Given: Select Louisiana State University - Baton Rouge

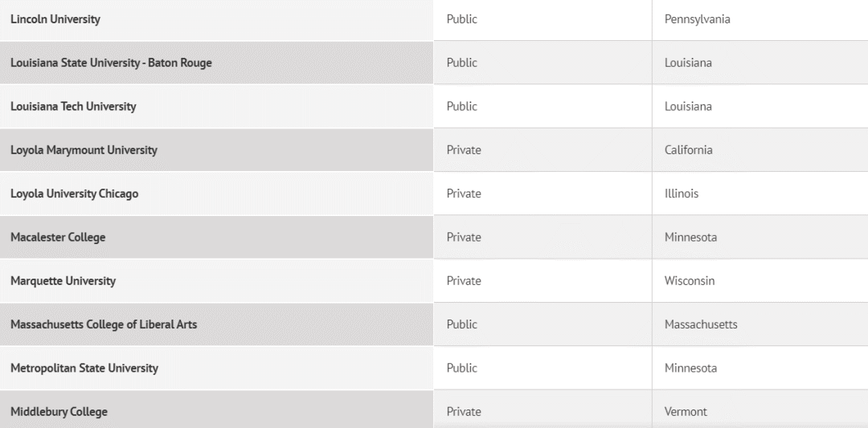Looking at the screenshot, I should [x=111, y=63].
